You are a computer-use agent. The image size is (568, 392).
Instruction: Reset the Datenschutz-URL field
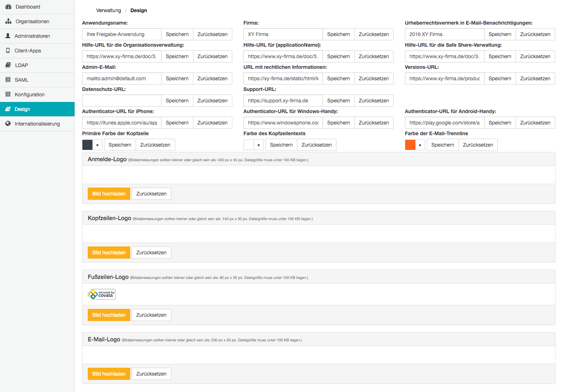click(x=212, y=101)
